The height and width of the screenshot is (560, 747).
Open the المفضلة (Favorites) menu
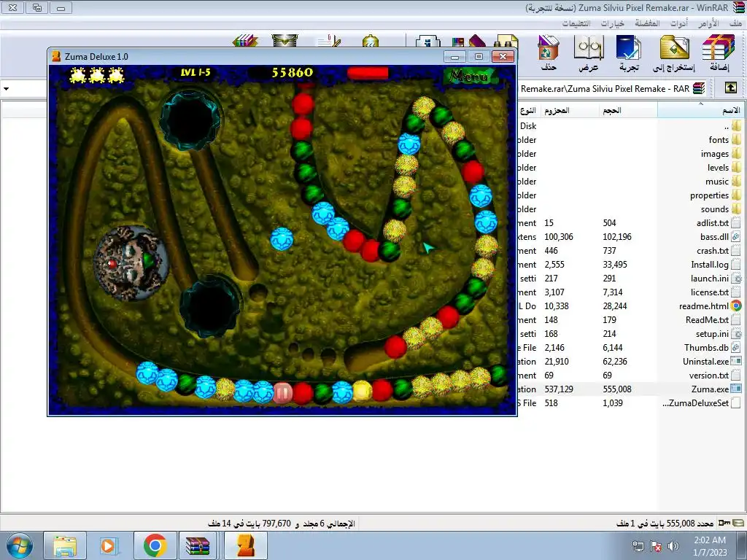pyautogui.click(x=647, y=23)
